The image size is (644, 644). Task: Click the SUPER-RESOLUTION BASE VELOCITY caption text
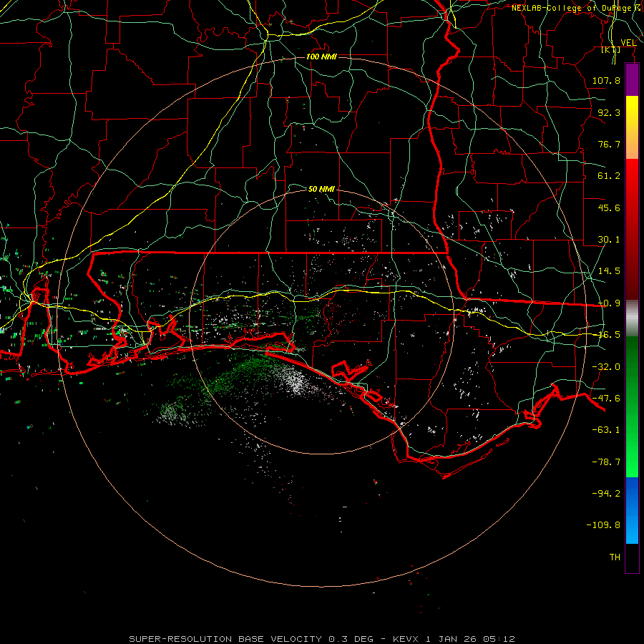click(227, 639)
